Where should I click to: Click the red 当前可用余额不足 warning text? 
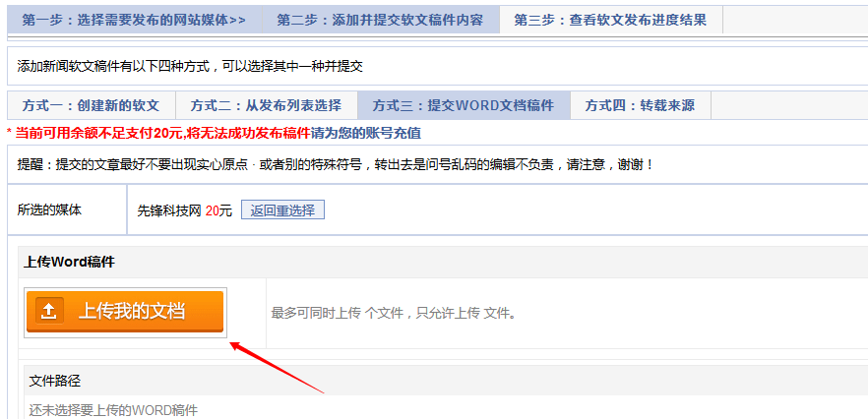(x=161, y=134)
